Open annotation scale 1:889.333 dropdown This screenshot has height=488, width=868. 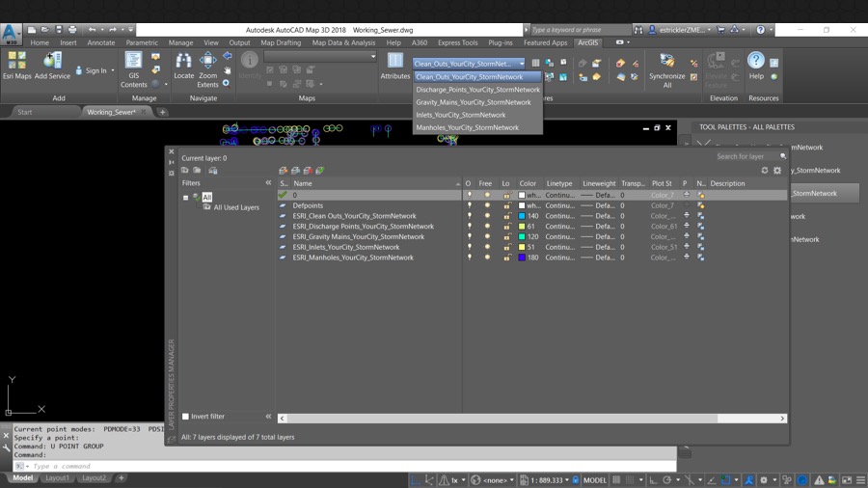567,479
